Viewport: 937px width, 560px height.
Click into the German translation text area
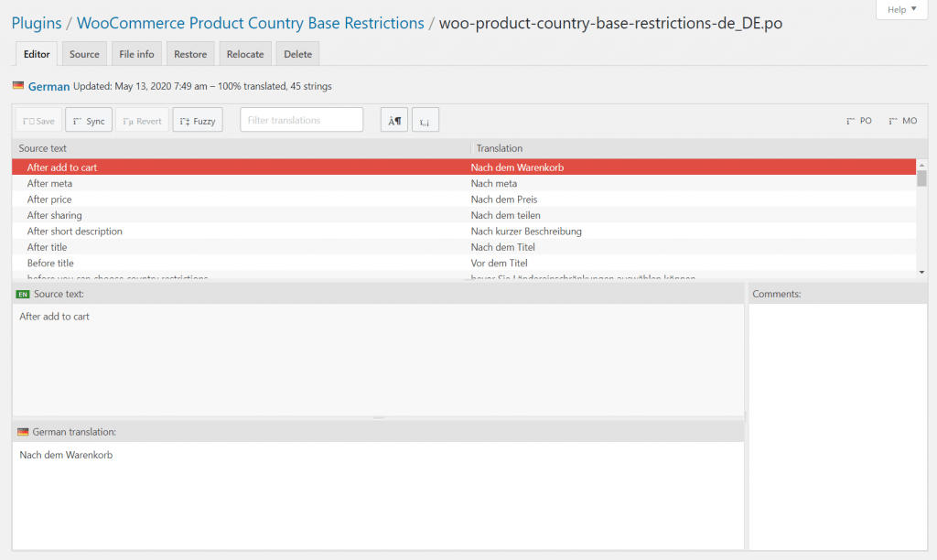pos(378,494)
